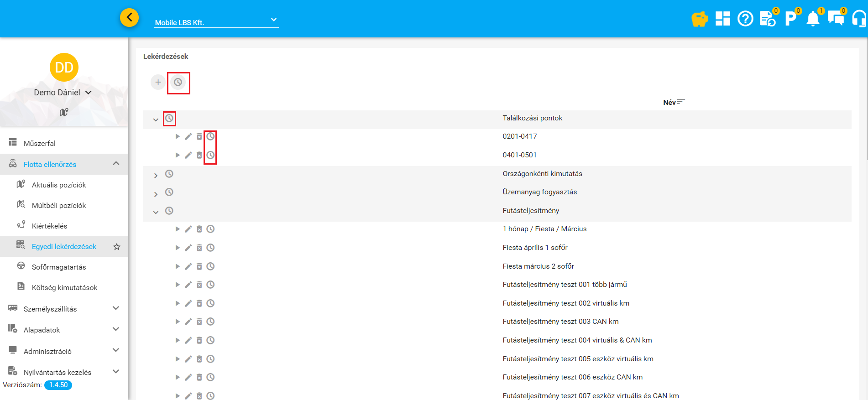
Task: Run the 1 hónap / Fiesta / Március query
Action: click(178, 229)
